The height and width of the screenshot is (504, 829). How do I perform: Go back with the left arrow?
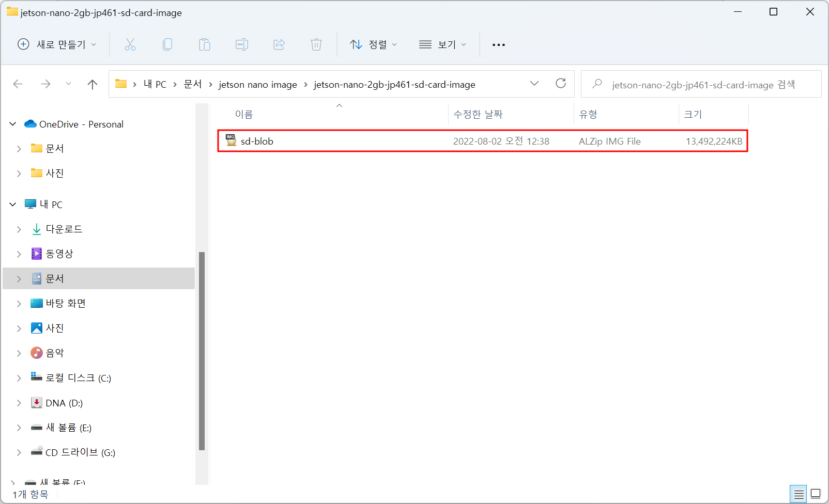[x=18, y=84]
